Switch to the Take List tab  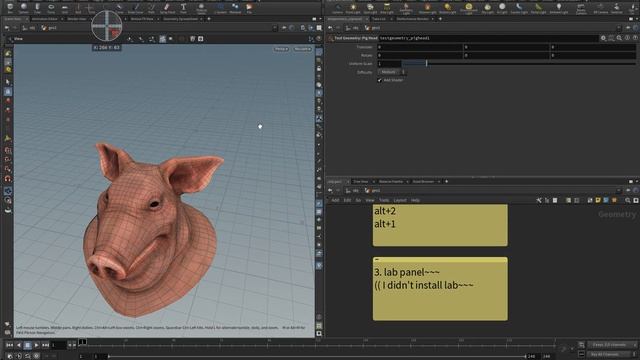378,19
